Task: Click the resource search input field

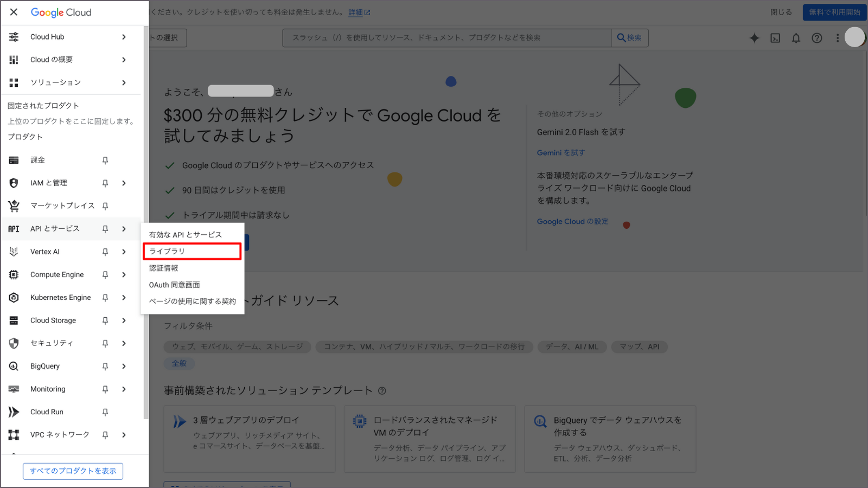Action: (x=446, y=37)
